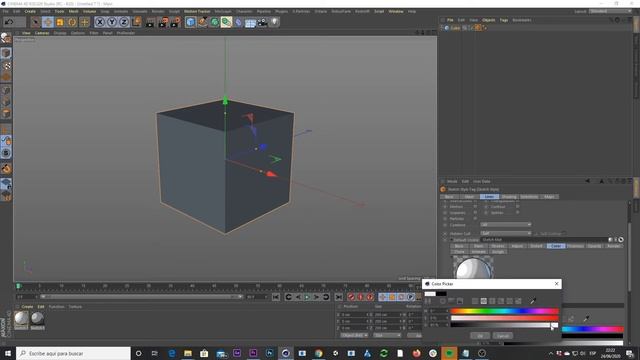Open Windows Start menu
640x360 pixels.
(x=7, y=353)
